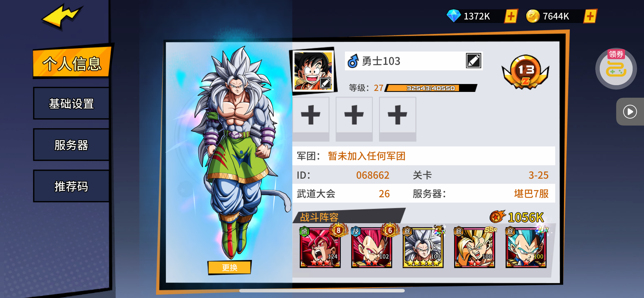Select the level 124 hero thumbnail
Image resolution: width=644 pixels, height=298 pixels.
(x=320, y=247)
